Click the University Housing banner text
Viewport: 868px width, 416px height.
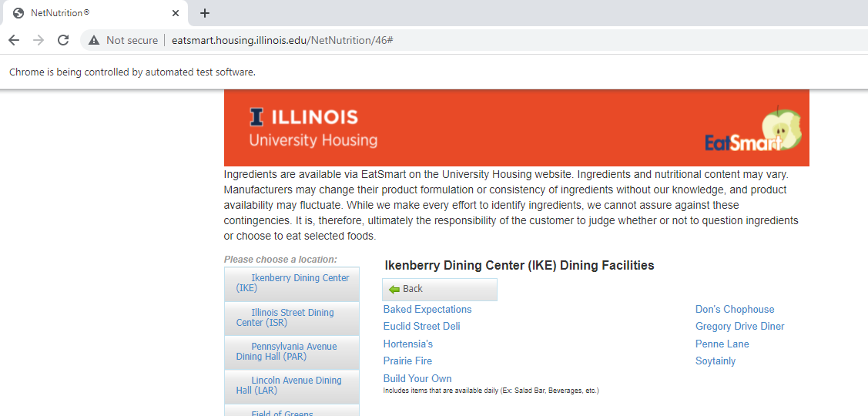click(x=313, y=140)
